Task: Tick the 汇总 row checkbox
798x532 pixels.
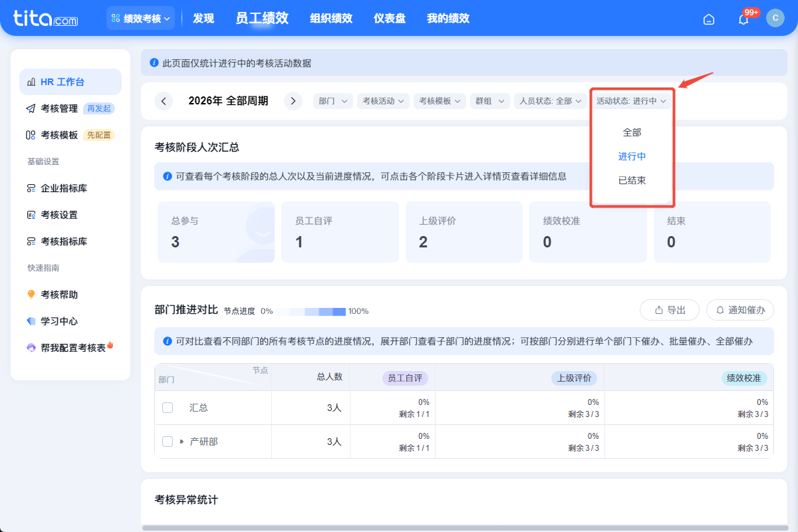Action: tap(168, 408)
